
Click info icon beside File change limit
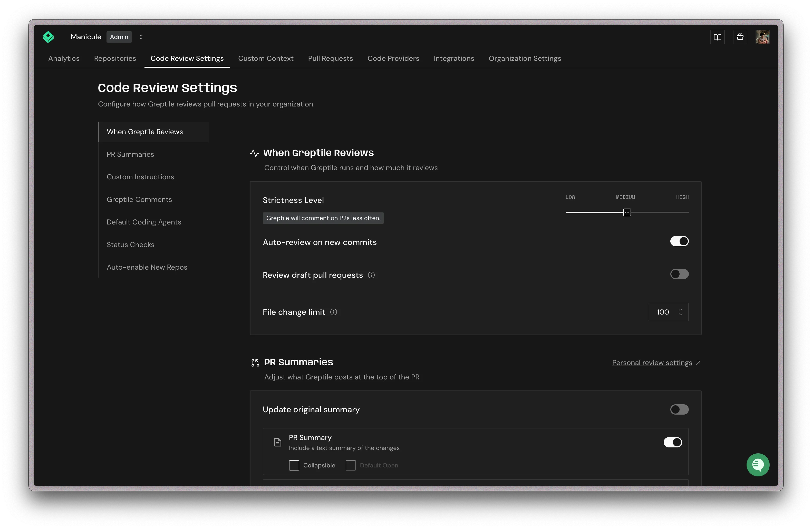point(334,312)
